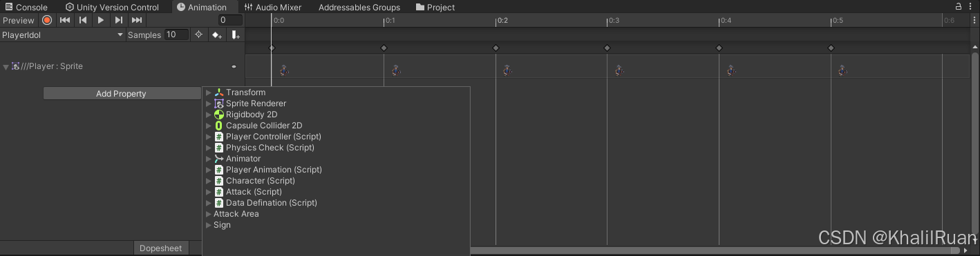
Task: Expand the Rigidbody 2D property group
Action: [x=209, y=115]
